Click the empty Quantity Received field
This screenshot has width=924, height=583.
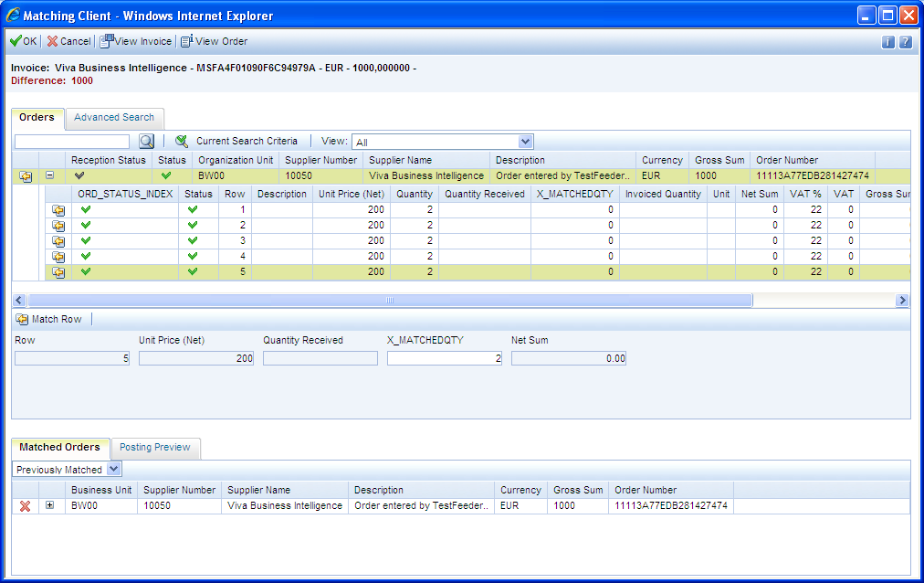tap(320, 358)
